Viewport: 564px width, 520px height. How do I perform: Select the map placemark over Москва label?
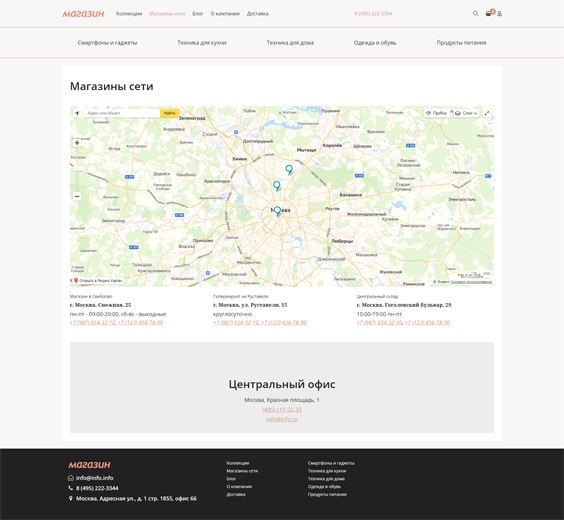click(277, 211)
